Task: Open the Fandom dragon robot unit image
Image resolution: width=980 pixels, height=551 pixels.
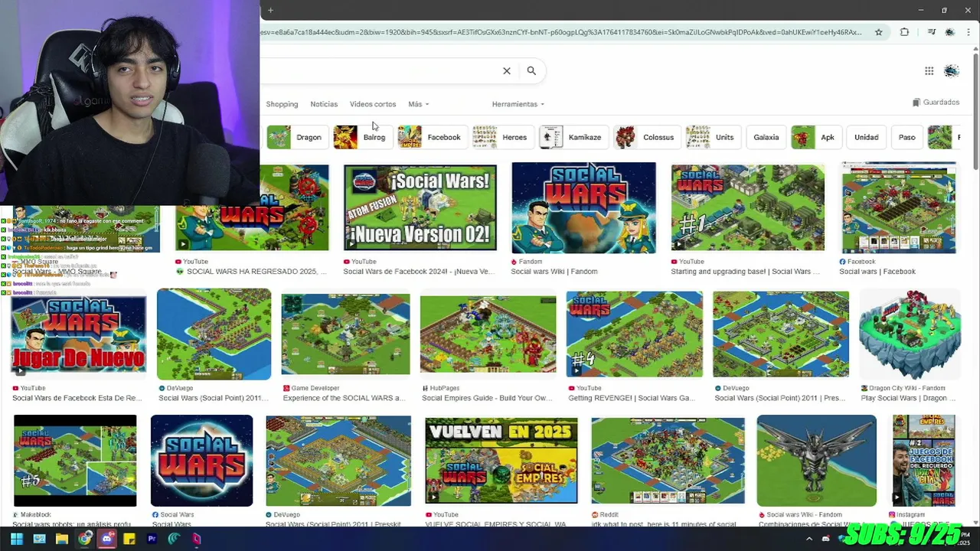Action: [816, 461]
